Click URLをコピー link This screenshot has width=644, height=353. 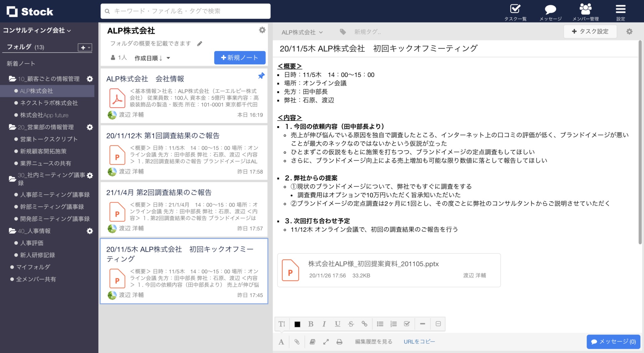click(419, 342)
